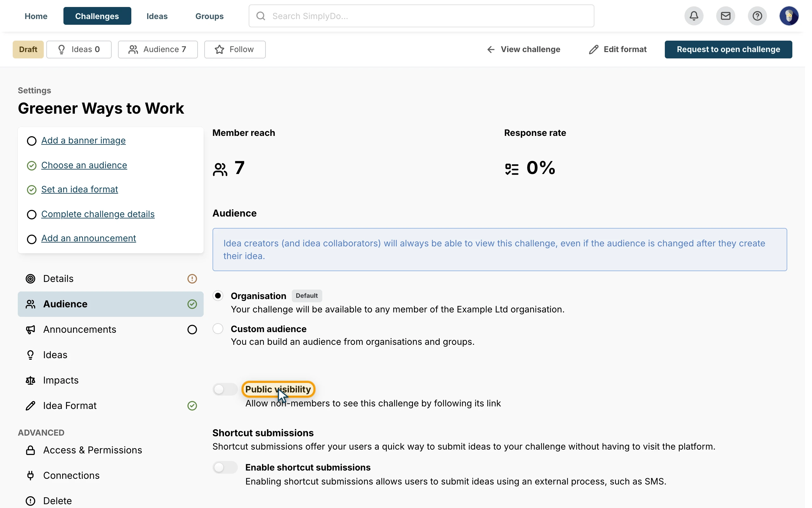Click the Member reach people icon
The image size is (812, 508).
pyautogui.click(x=220, y=169)
